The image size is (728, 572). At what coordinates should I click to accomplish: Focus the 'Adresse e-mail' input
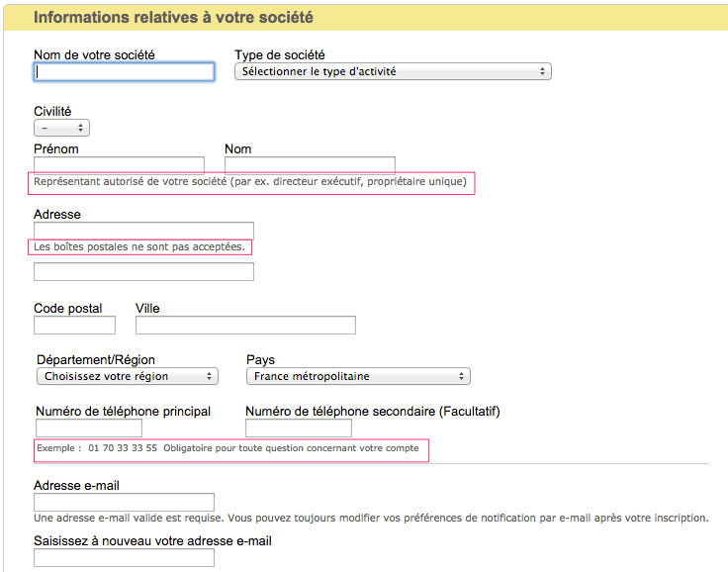click(x=124, y=502)
